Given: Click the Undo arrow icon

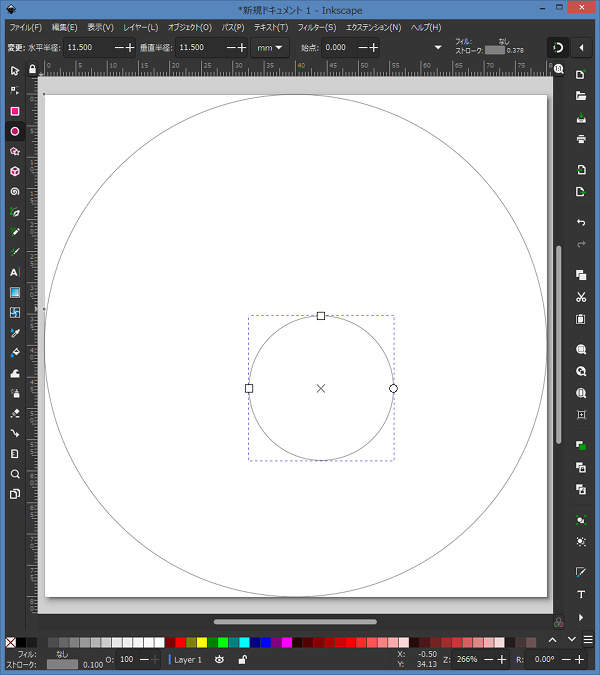Looking at the screenshot, I should pyautogui.click(x=581, y=222).
